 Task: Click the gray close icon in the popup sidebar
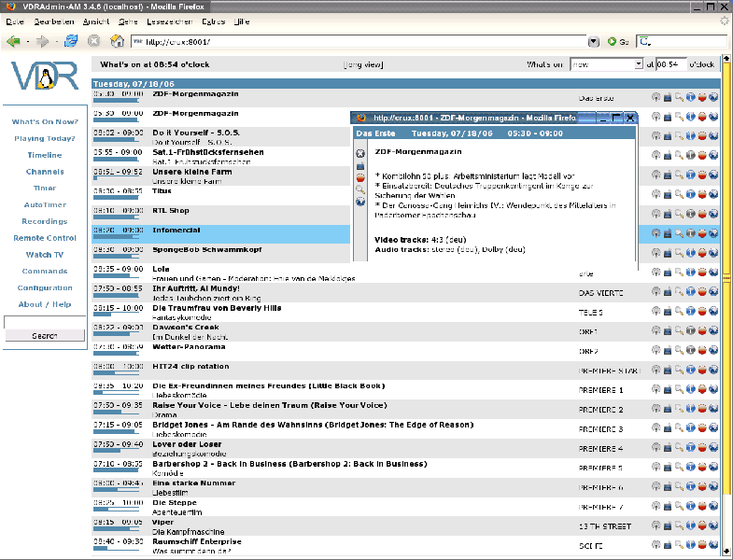pos(361,153)
